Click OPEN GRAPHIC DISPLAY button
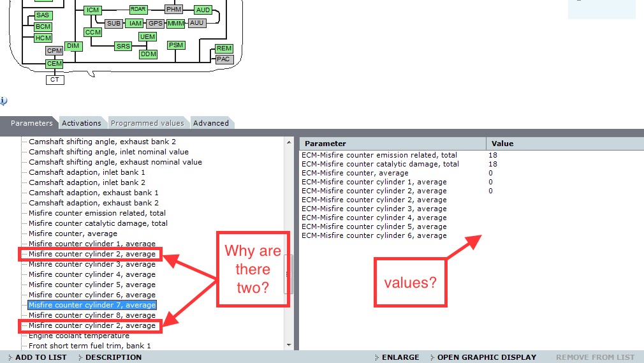The width and height of the screenshot is (644, 363). [486, 357]
